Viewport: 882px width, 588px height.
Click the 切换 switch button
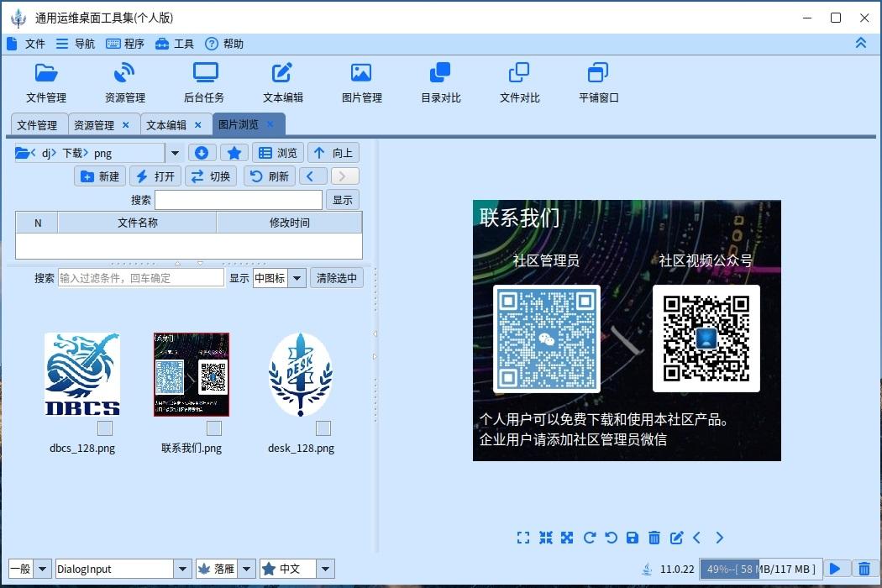click(211, 176)
